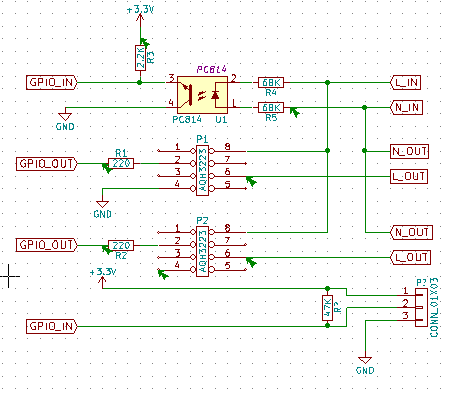Select the R5 68K resistor
Screen dimensions: 452x394
tap(271, 107)
